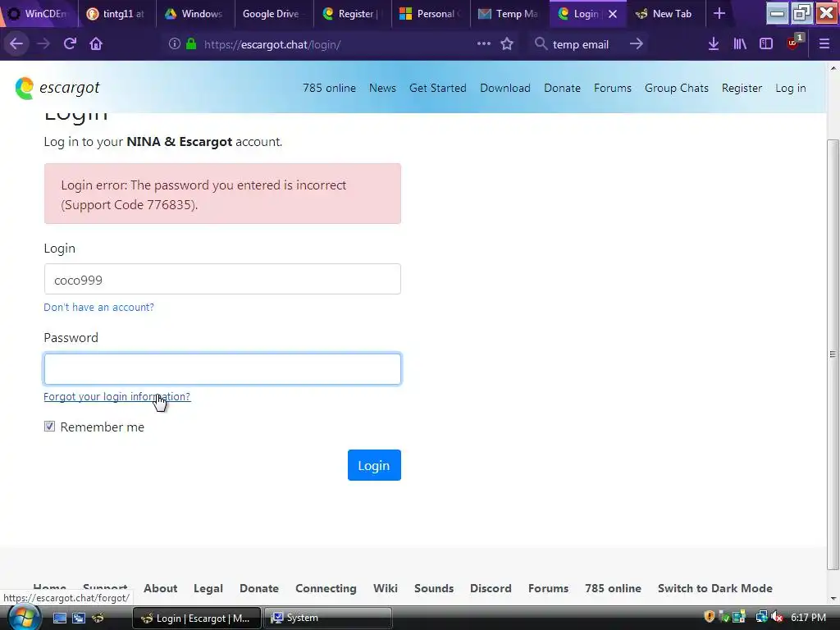This screenshot has height=630, width=840.
Task: Go back using browser back arrow
Action: 16,44
